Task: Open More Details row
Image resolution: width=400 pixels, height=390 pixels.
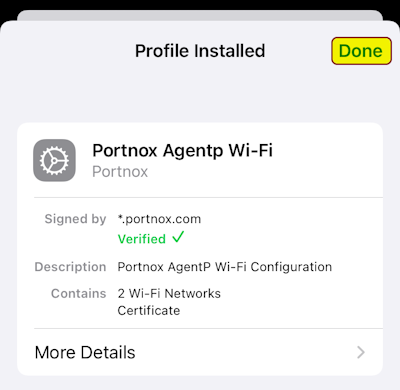Action: point(200,352)
